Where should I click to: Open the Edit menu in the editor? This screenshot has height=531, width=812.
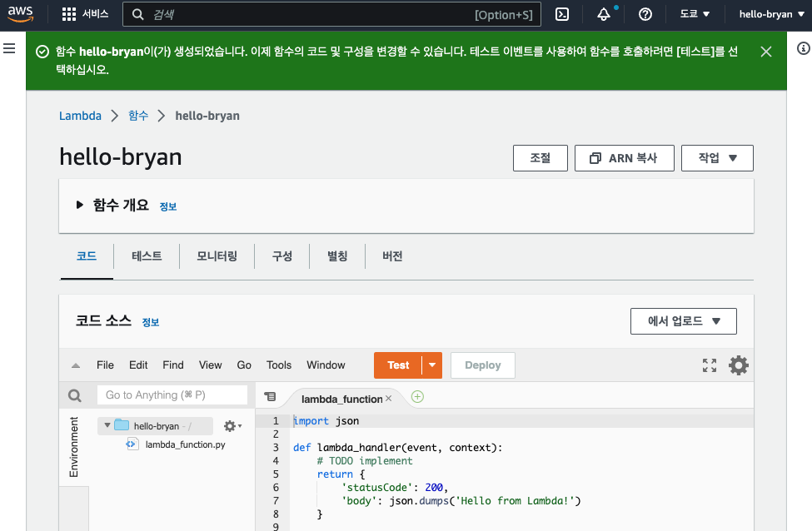(138, 365)
